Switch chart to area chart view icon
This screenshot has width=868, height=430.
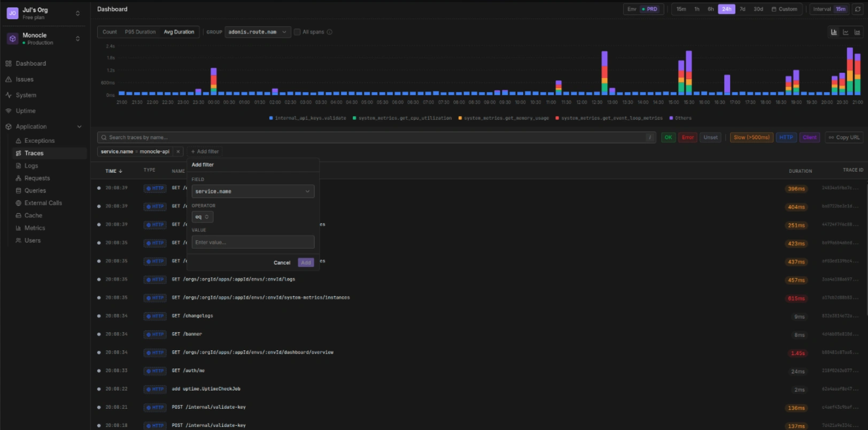pyautogui.click(x=857, y=32)
